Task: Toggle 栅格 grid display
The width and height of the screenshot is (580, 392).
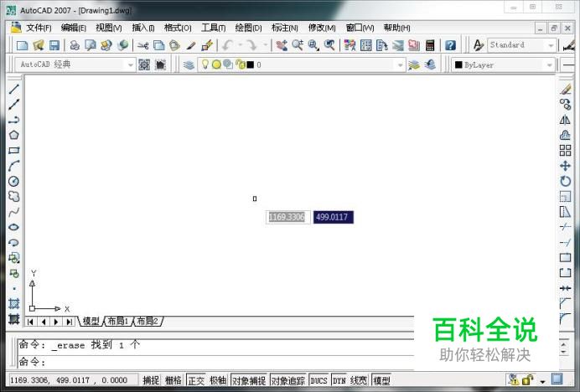Action: coord(173,380)
